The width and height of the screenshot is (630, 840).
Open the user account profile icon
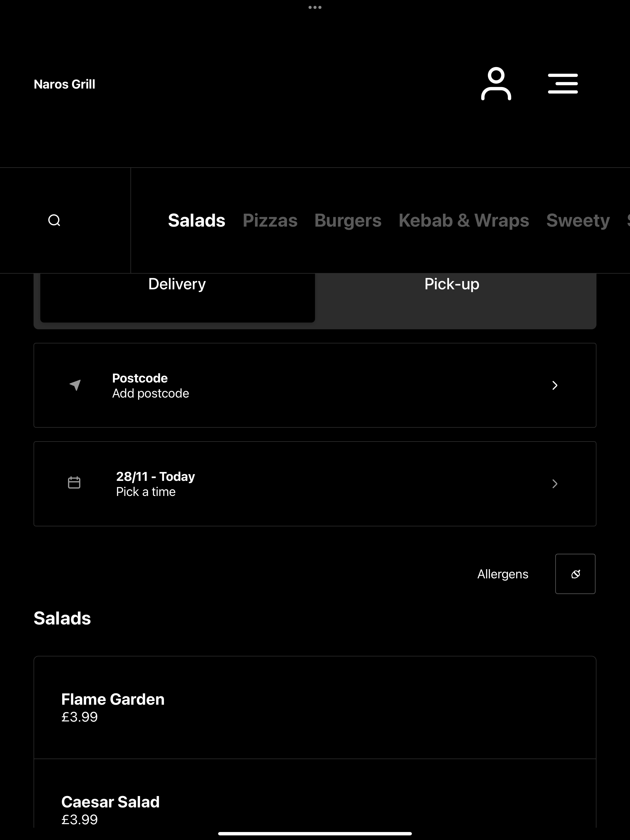[x=496, y=84]
